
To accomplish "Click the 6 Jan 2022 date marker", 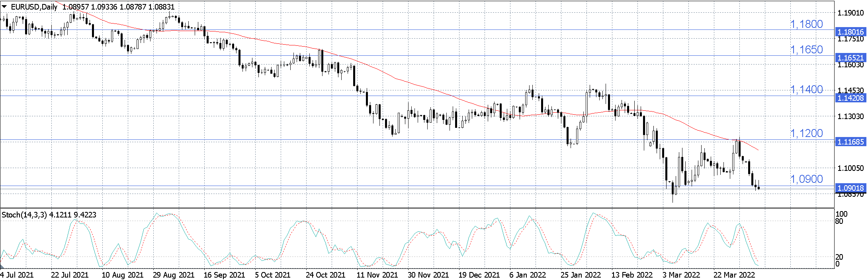I will (528, 275).
